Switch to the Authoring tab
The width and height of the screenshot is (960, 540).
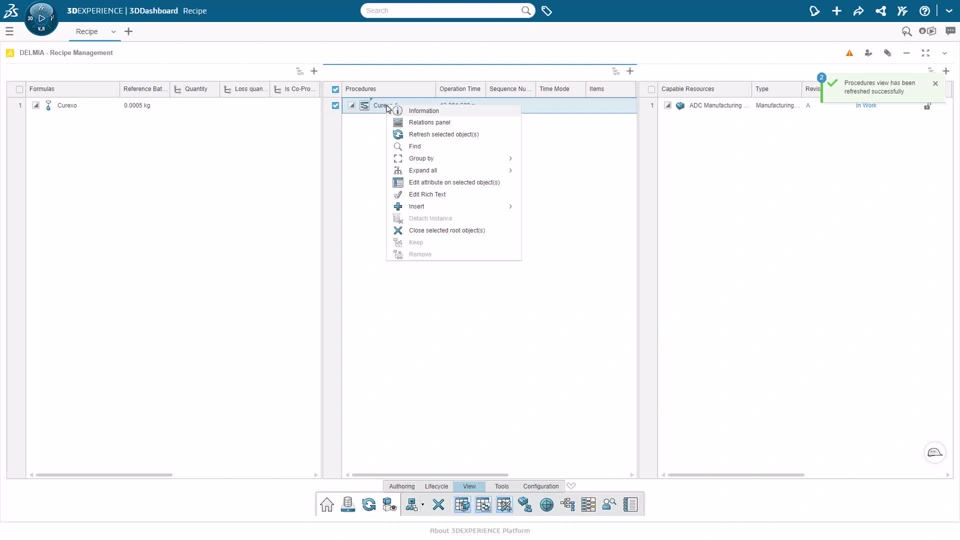(402, 487)
